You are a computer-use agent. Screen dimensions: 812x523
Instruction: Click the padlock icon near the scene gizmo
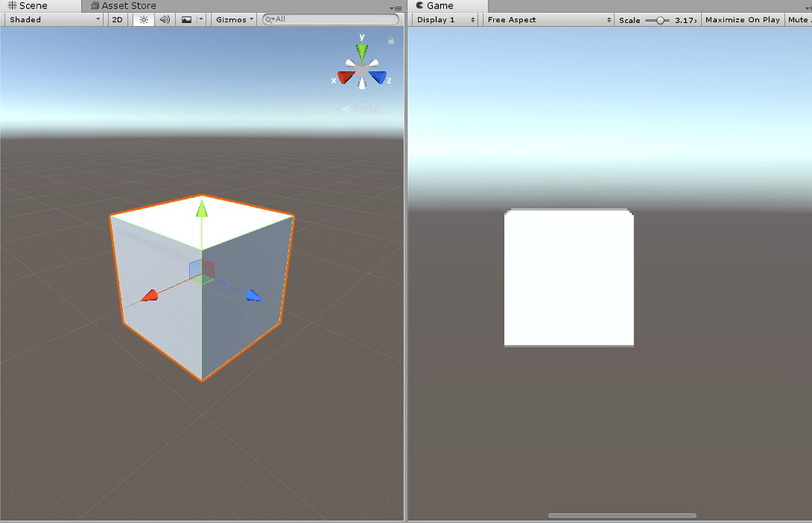point(390,38)
